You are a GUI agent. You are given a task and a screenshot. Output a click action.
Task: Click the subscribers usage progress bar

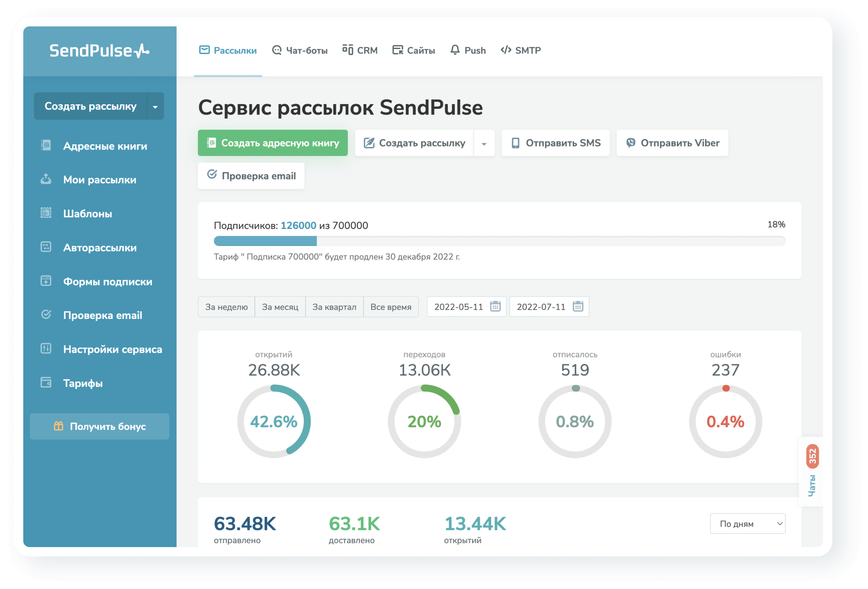[x=500, y=241]
